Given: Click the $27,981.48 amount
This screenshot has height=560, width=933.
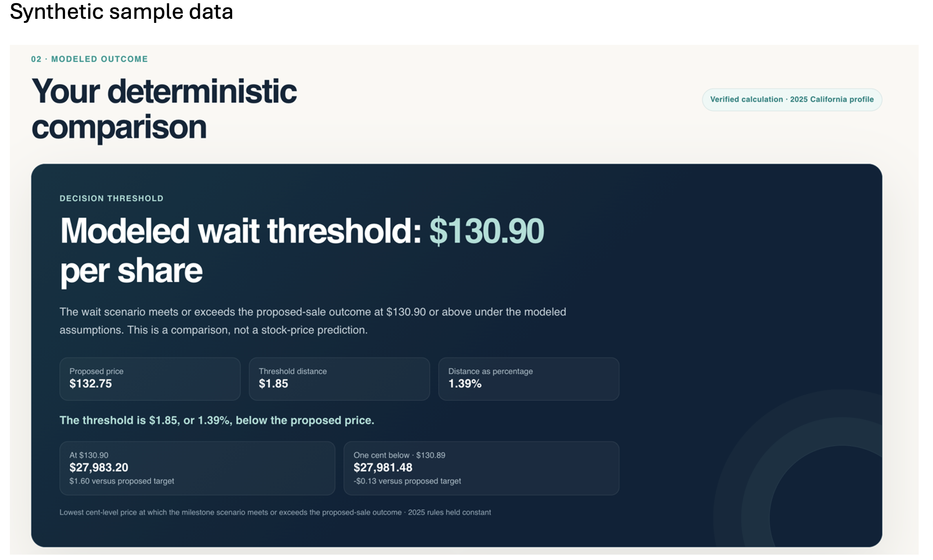Looking at the screenshot, I should pos(383,467).
